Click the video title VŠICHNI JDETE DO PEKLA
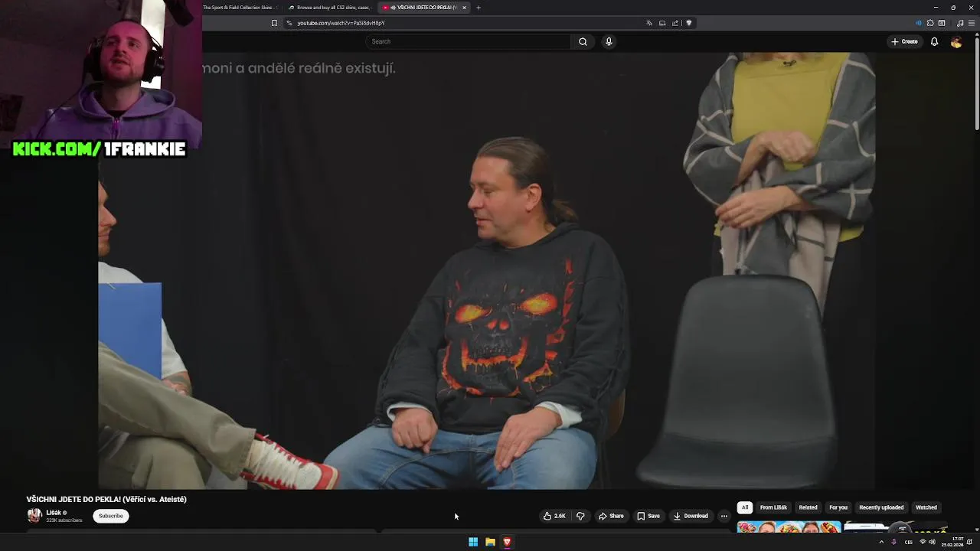Screen dimensions: 980x551 [106, 499]
